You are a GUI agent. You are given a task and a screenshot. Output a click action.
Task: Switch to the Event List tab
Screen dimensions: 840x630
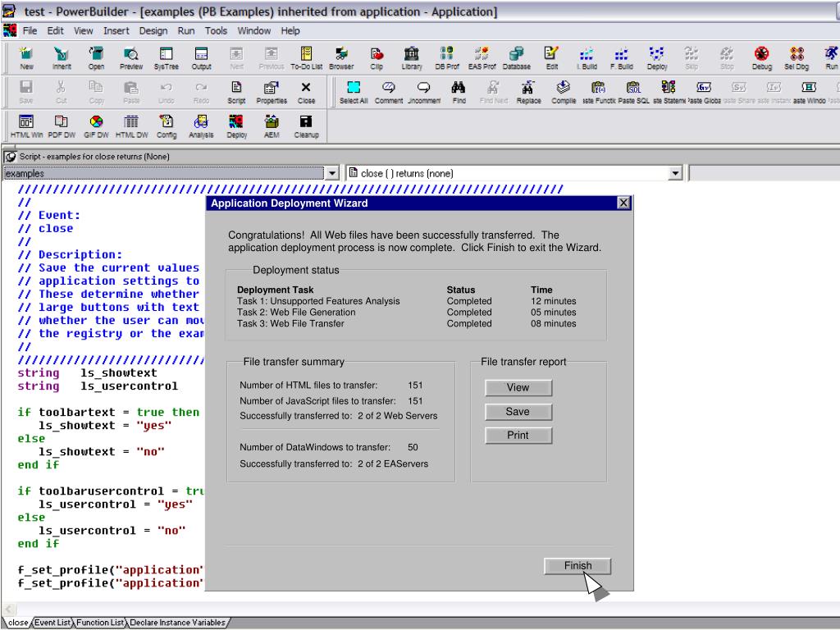[x=52, y=623]
